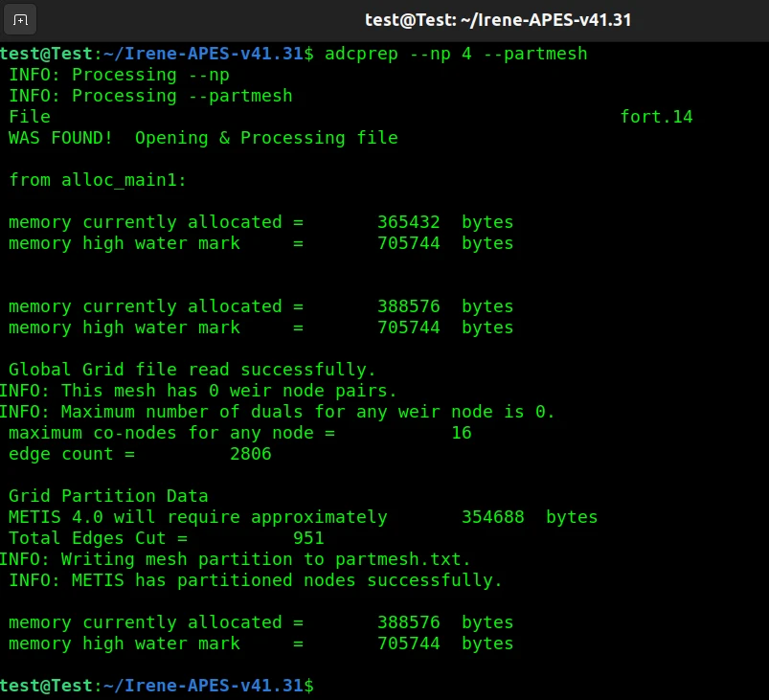Click the window title test@Test: ~/Irene-APES-v41.31
The width and height of the screenshot is (769, 700).
497,20
